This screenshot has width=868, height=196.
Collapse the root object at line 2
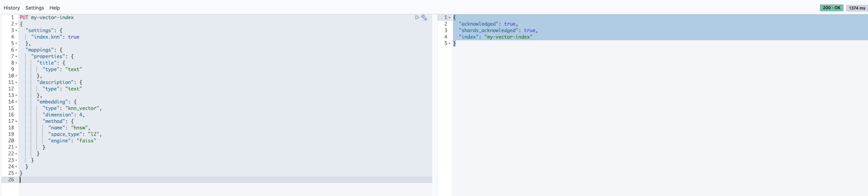coord(16,24)
